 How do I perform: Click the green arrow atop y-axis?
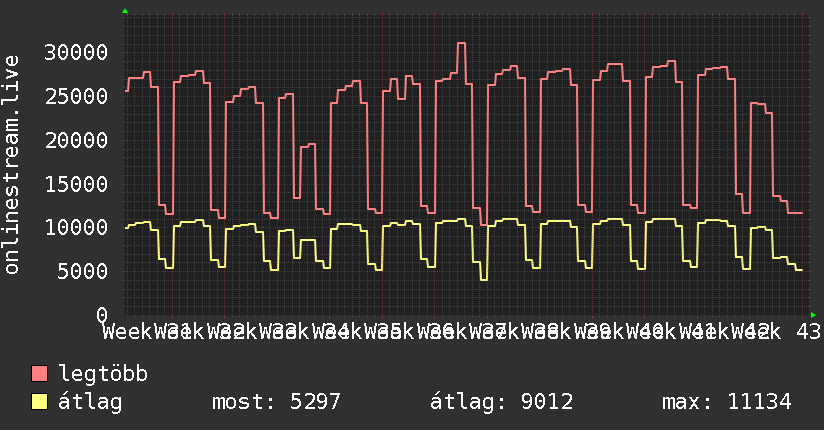coord(125,11)
